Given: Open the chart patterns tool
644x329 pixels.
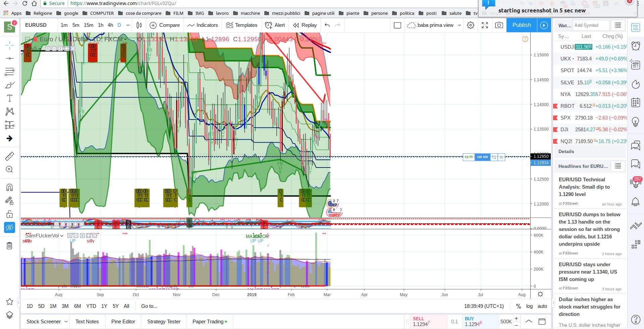Looking at the screenshot, I should pyautogui.click(x=9, y=111).
